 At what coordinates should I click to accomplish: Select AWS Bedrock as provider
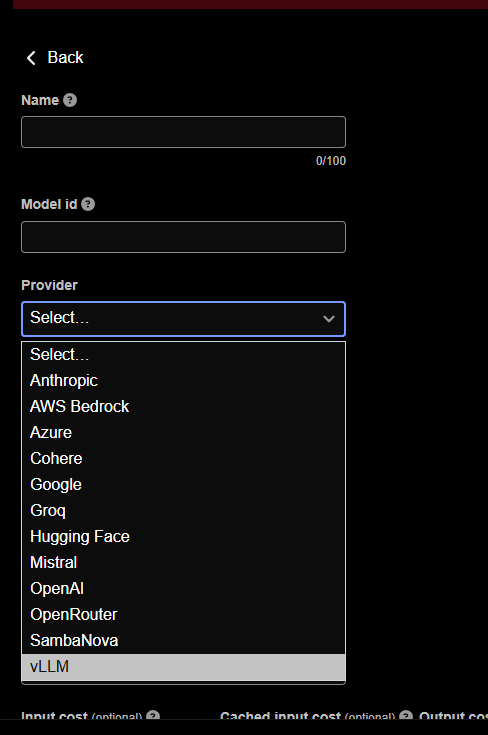tap(183, 407)
